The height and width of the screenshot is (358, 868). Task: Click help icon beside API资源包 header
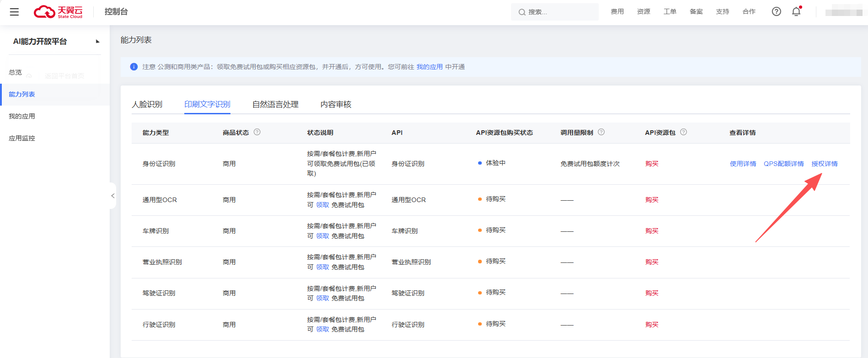coord(683,132)
